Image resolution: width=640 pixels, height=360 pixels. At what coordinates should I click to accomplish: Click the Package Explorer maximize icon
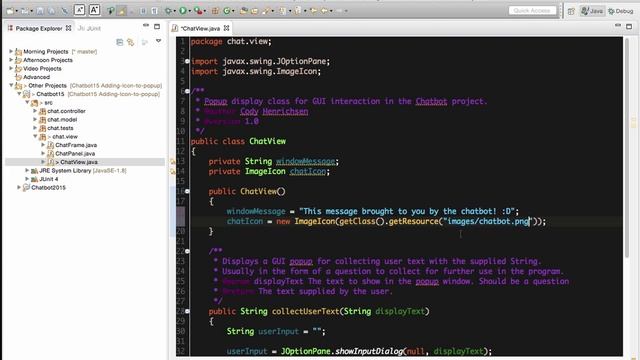(x=157, y=27)
